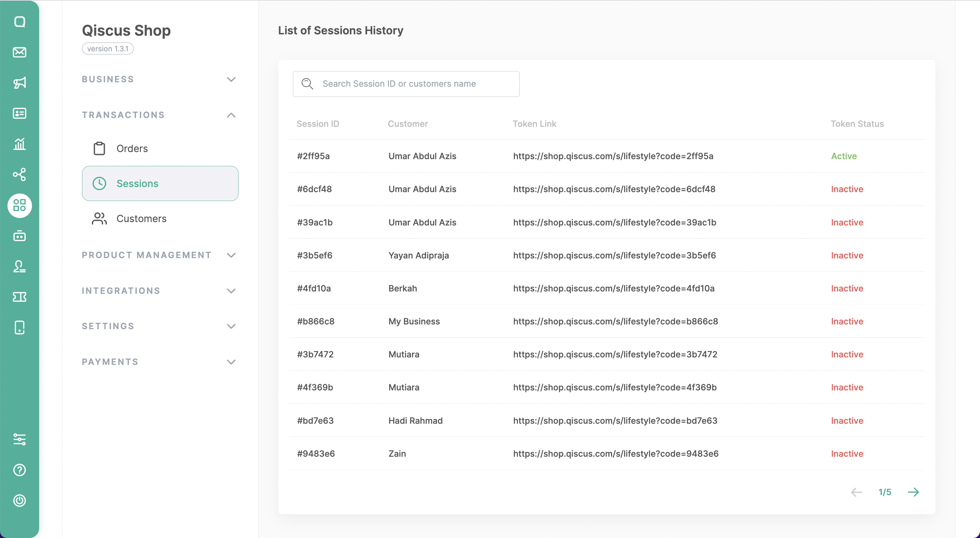Image resolution: width=980 pixels, height=538 pixels.
Task: Open the analytics chart sidebar icon
Action: point(19,144)
